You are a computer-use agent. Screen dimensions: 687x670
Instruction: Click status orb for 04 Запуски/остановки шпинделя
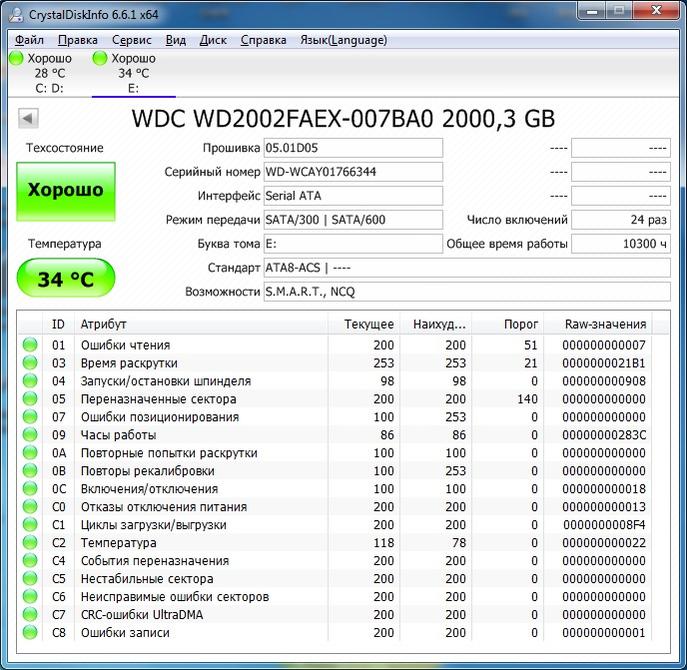30,381
